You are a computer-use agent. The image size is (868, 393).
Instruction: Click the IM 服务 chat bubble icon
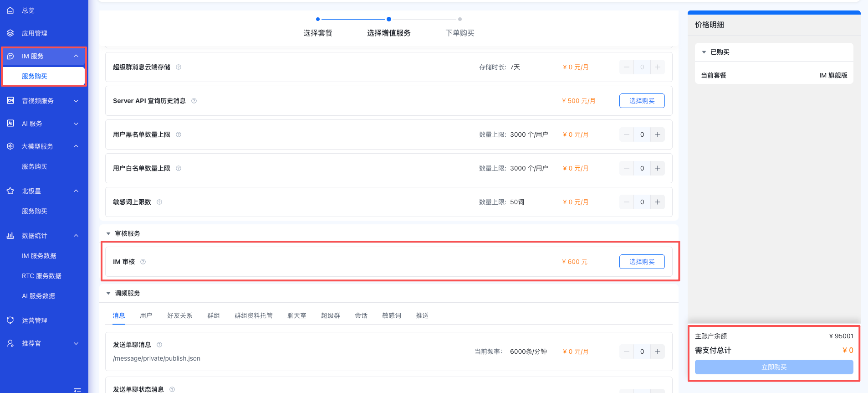pyautogui.click(x=10, y=56)
